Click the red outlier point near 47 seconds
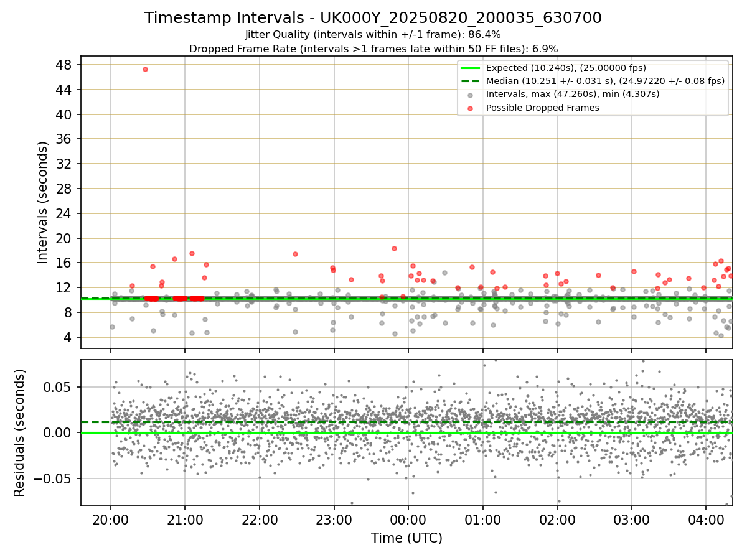The height and width of the screenshot is (560, 747). click(145, 69)
